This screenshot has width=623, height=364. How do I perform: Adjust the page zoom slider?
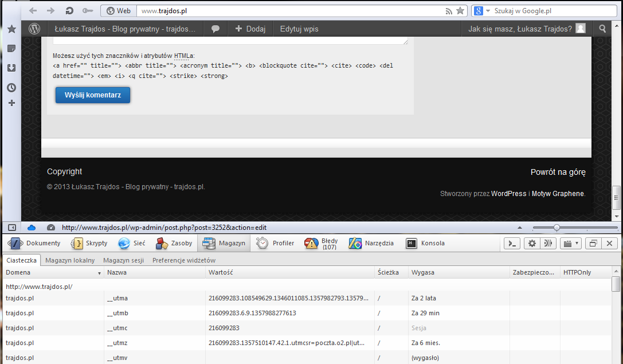pos(556,228)
